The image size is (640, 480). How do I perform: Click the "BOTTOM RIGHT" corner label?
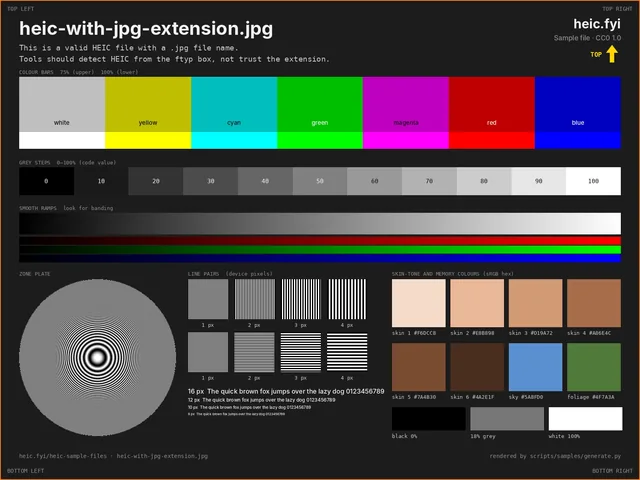click(612, 471)
